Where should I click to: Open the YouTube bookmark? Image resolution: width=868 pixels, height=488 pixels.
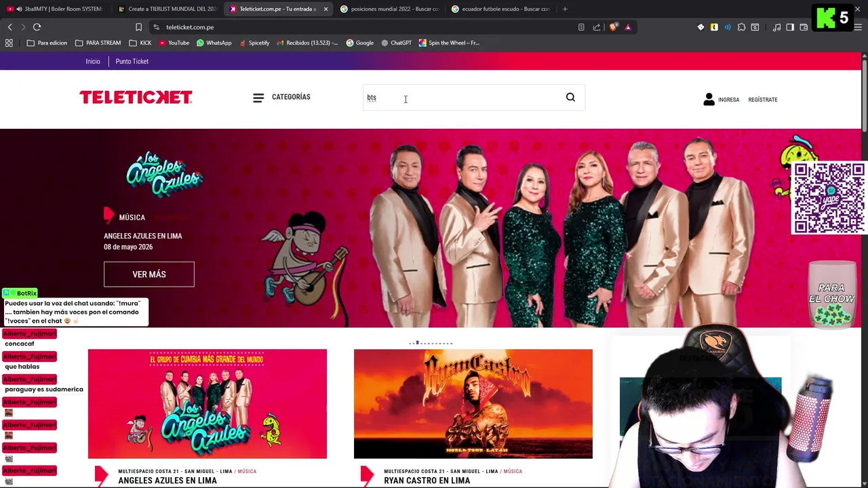[174, 43]
